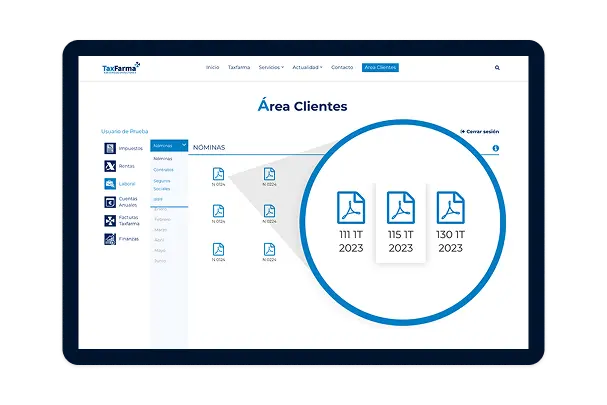Screen dimensions: 607x405
Task: Open the Contacto menu item
Action: pos(342,68)
